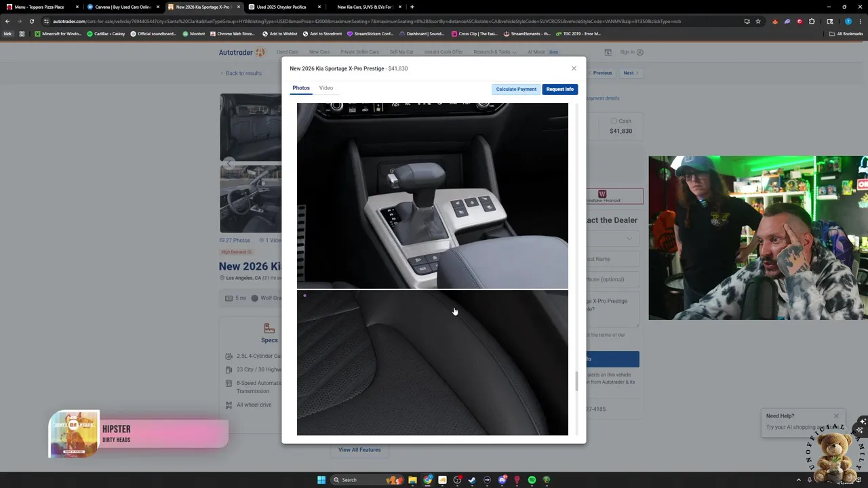Click the black leather seat photo
868x488 pixels.
[x=433, y=363]
